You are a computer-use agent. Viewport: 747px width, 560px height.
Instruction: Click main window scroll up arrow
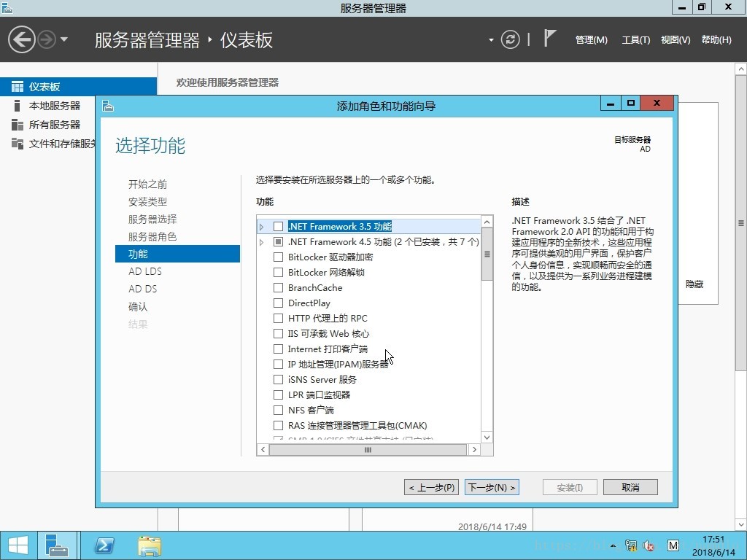(741, 69)
